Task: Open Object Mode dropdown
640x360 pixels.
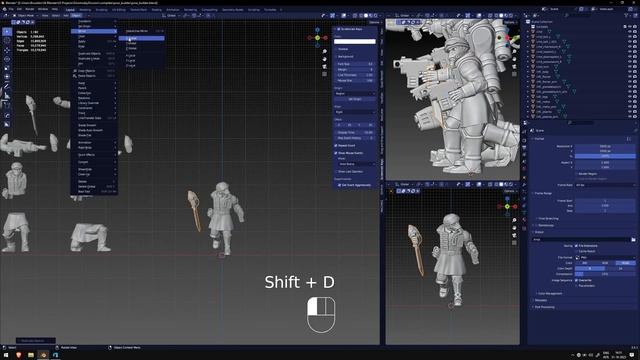Action: (x=24, y=16)
